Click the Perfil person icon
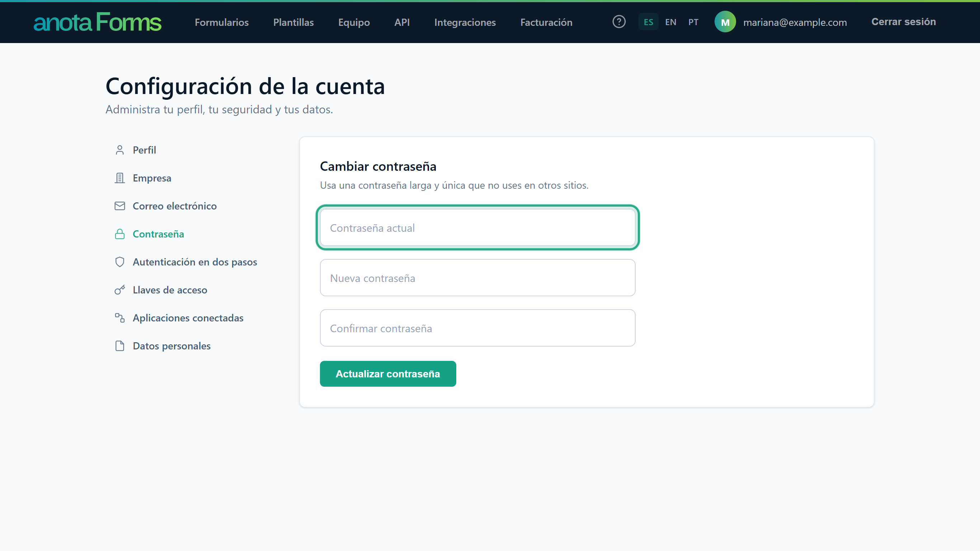 119,150
